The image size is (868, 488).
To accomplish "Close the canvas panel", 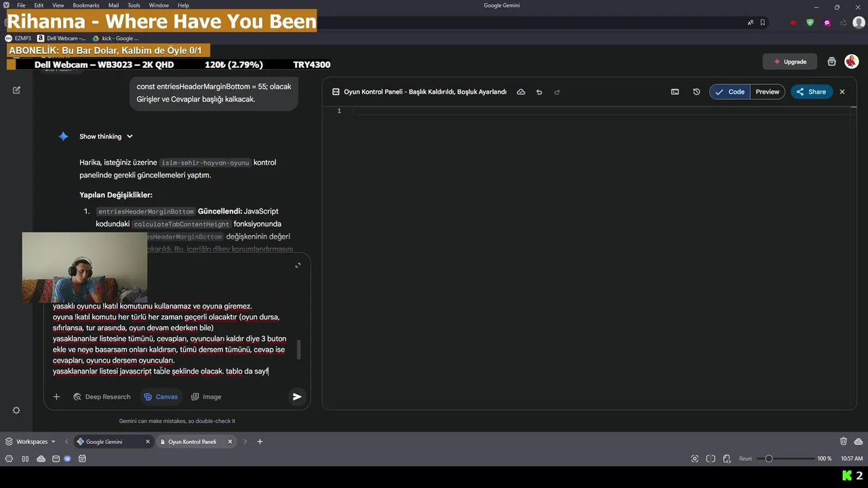I will [x=842, y=91].
